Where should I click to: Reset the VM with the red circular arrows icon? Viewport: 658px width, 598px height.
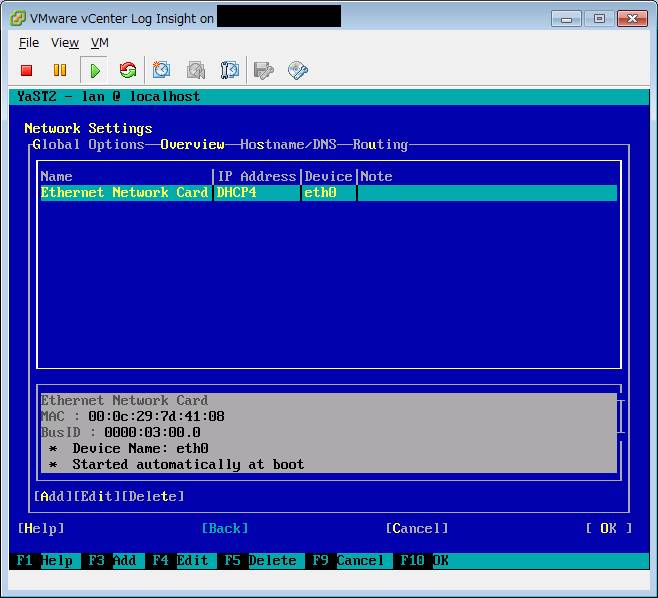point(128,70)
